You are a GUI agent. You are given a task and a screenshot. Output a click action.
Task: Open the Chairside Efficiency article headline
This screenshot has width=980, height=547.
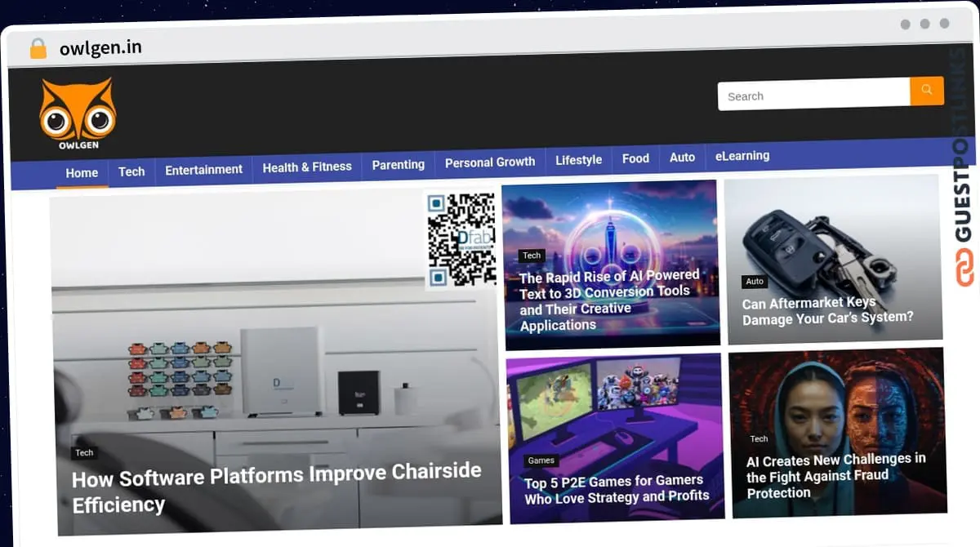click(x=276, y=487)
